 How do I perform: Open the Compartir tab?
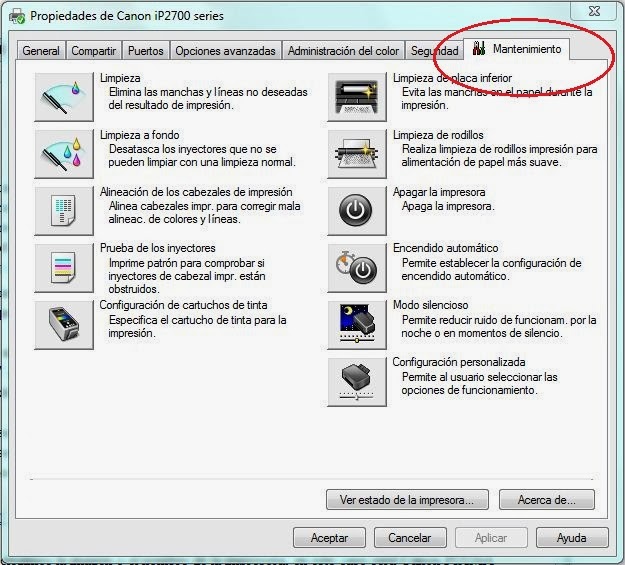click(94, 51)
